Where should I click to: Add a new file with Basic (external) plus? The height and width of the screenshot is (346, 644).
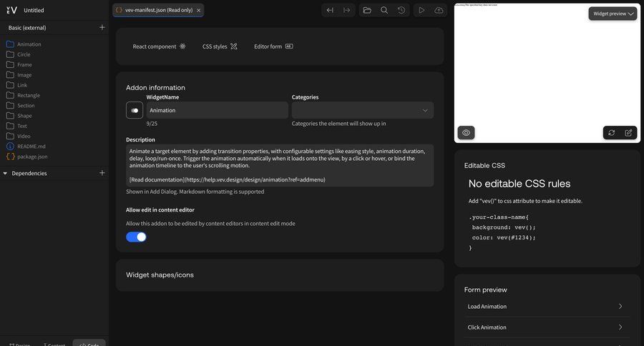[102, 27]
